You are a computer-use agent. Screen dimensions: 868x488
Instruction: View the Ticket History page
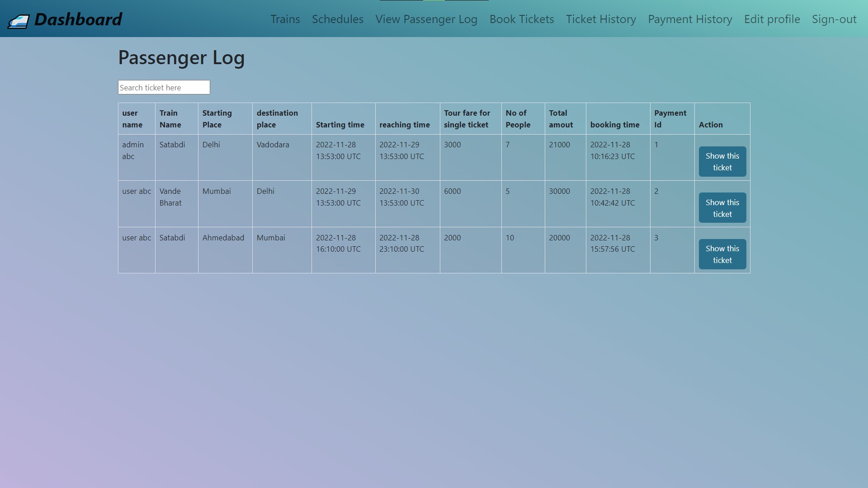(600, 19)
